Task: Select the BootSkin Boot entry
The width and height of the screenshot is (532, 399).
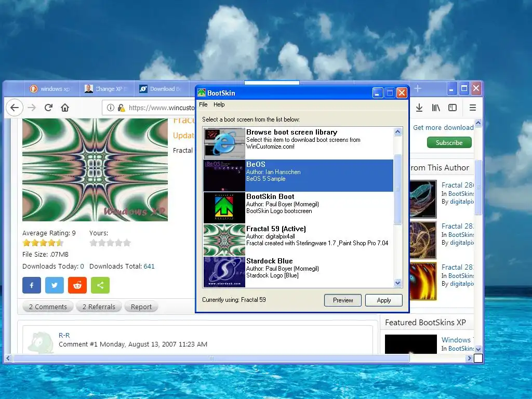Action: pyautogui.click(x=298, y=208)
